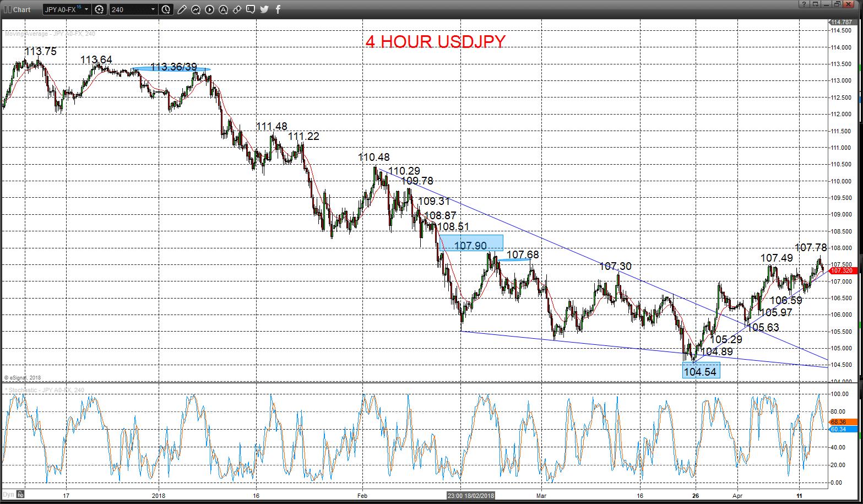The image size is (863, 504).
Task: Toggle the scale lock icon next to Dyn
Action: (x=20, y=494)
